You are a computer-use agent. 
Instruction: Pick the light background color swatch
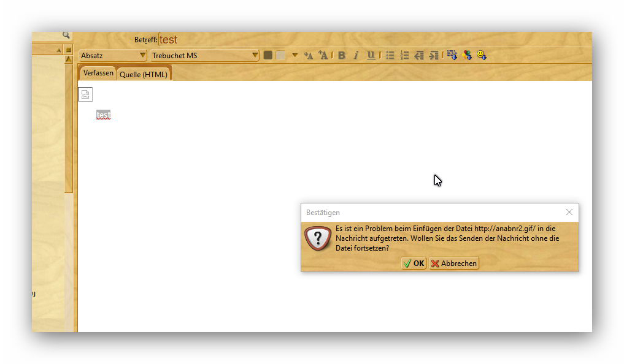click(x=280, y=55)
